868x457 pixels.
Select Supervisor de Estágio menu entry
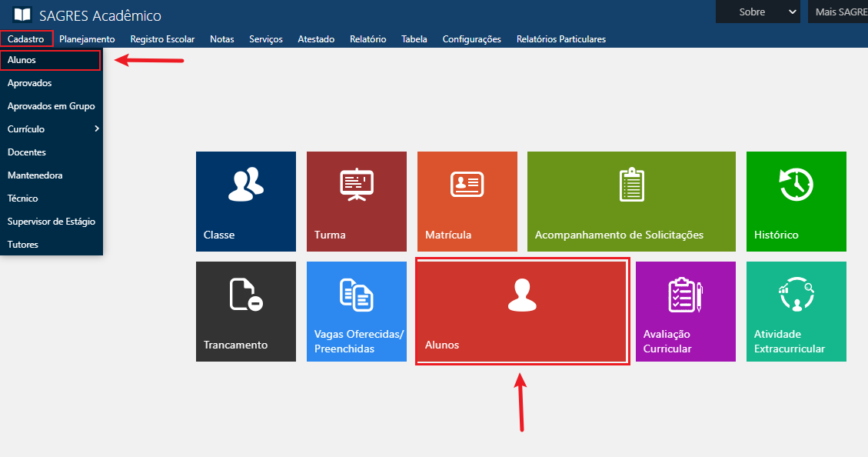coord(51,222)
